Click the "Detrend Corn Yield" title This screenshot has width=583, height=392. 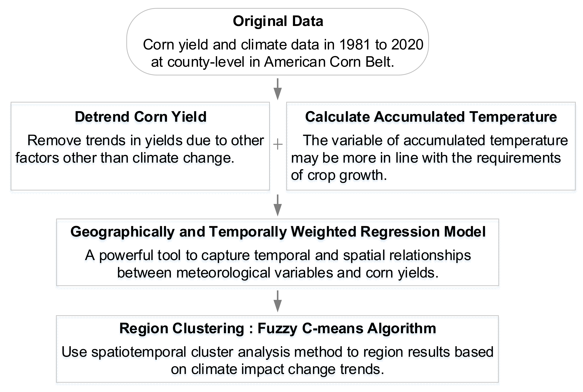click(141, 117)
